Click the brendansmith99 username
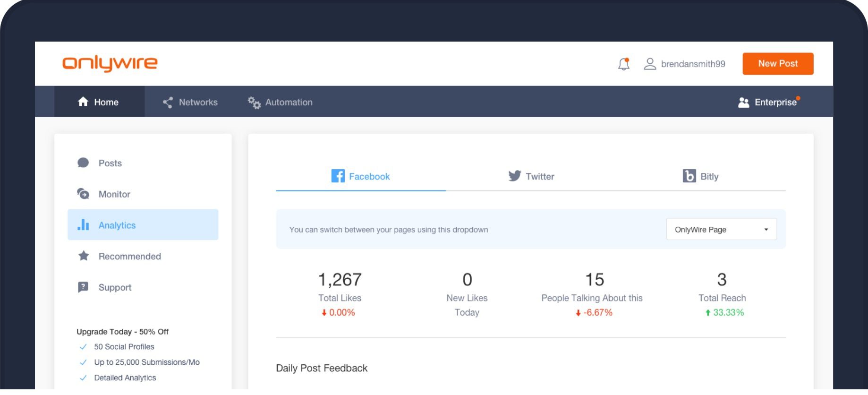This screenshot has width=868, height=395. click(x=693, y=64)
